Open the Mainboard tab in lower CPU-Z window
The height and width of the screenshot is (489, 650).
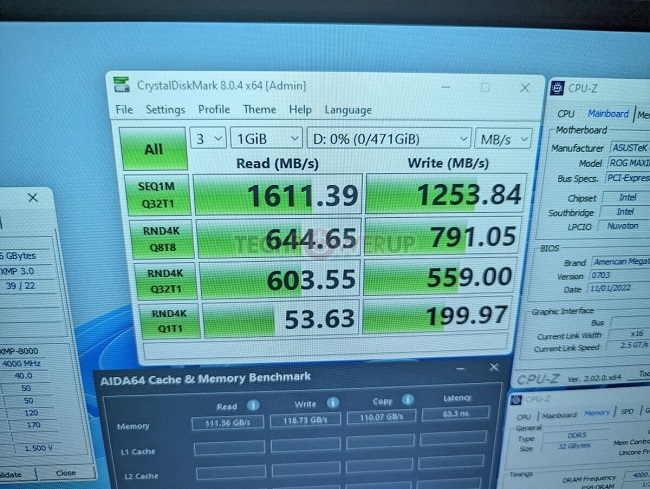[559, 415]
